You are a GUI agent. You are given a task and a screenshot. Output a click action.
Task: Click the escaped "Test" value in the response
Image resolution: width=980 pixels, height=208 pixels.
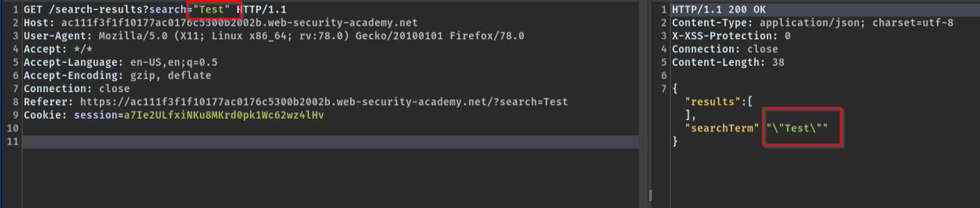click(797, 129)
